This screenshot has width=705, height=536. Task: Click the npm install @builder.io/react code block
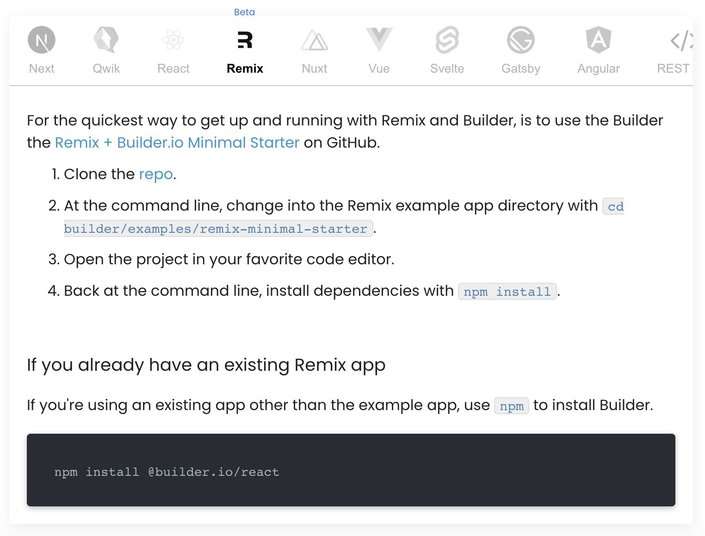coord(351,470)
